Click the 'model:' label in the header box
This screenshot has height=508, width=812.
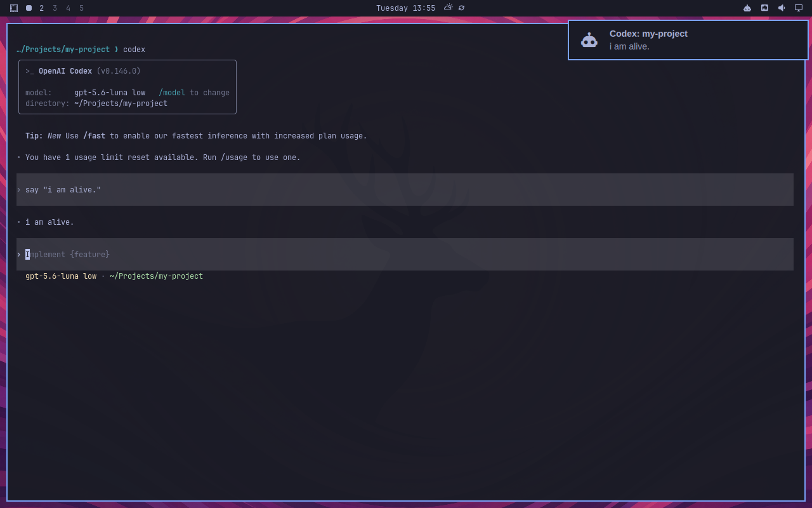click(x=39, y=93)
